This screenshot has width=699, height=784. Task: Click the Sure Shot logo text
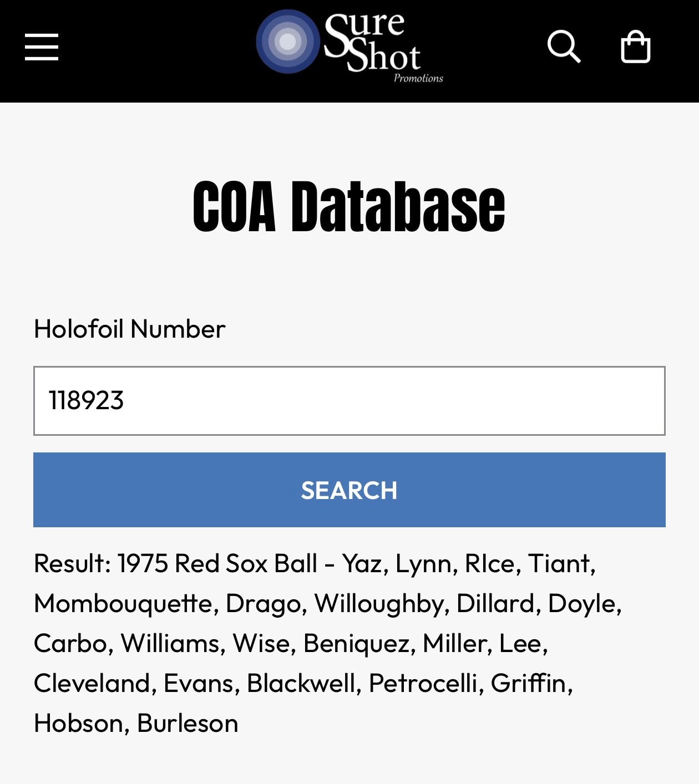tap(372, 42)
